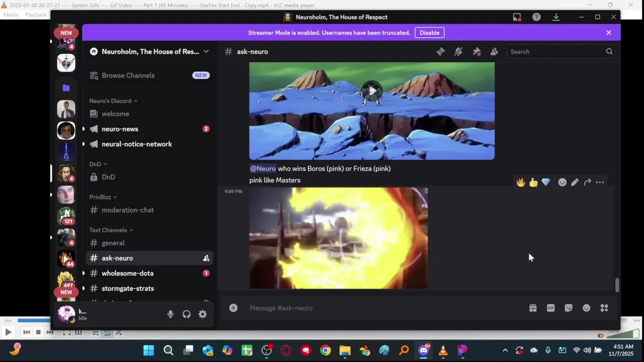Open moderation-chat channel

pos(150,210)
